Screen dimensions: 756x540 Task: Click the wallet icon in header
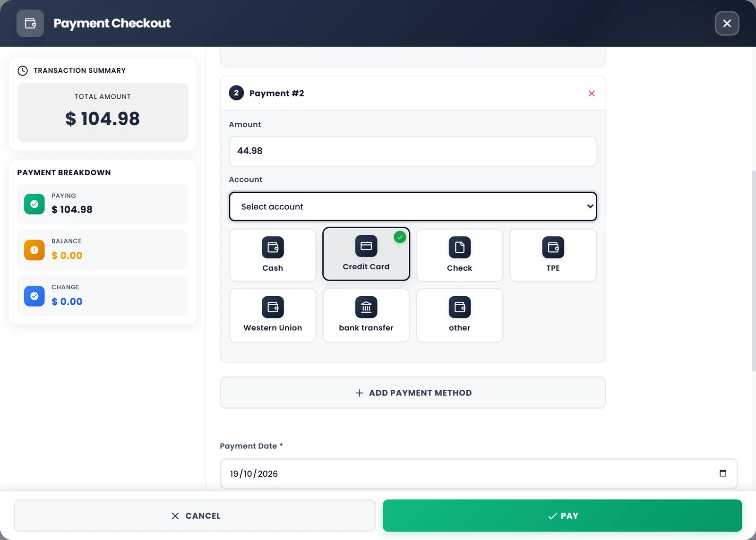point(30,23)
